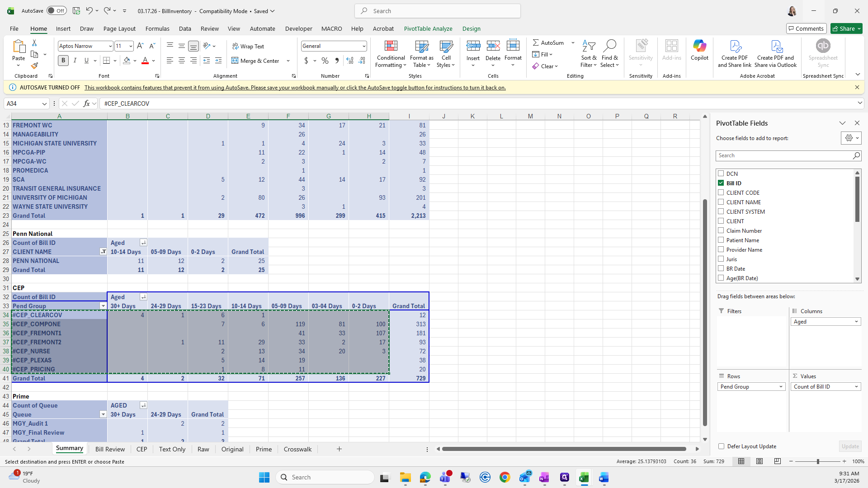Viewport: 868px width, 488px height.
Task: Click the Format Painter brush icon
Action: tap(34, 66)
